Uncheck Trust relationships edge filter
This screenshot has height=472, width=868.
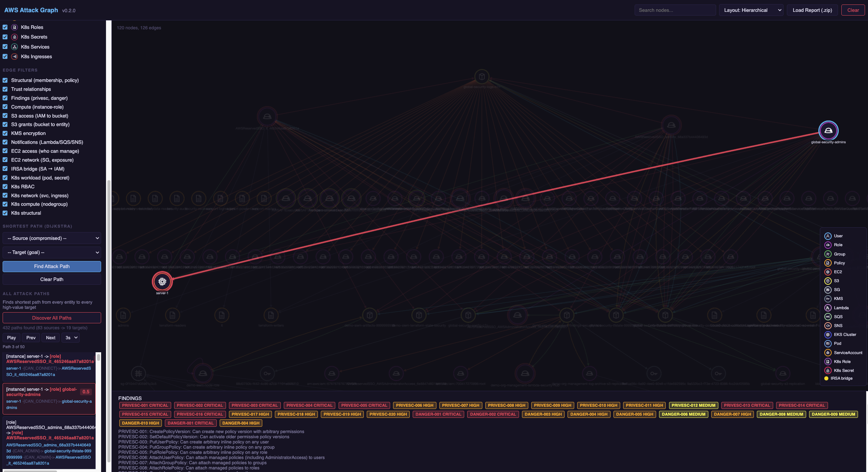(x=5, y=89)
